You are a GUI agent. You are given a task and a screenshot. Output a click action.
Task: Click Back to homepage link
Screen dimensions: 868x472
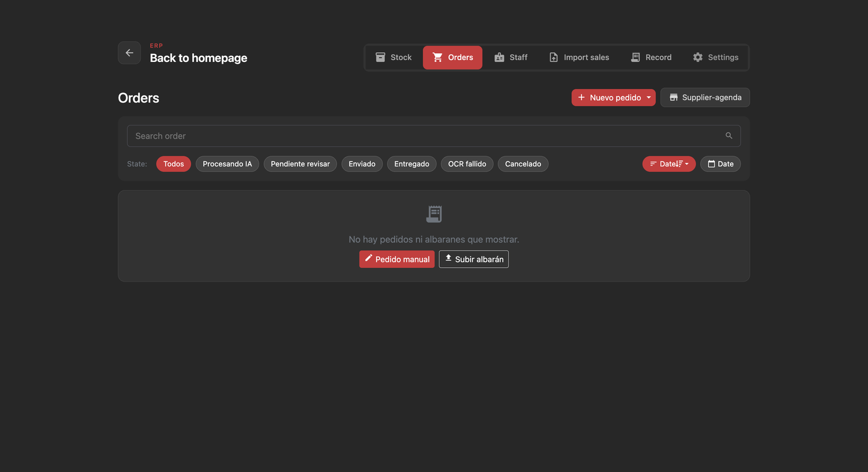(198, 58)
